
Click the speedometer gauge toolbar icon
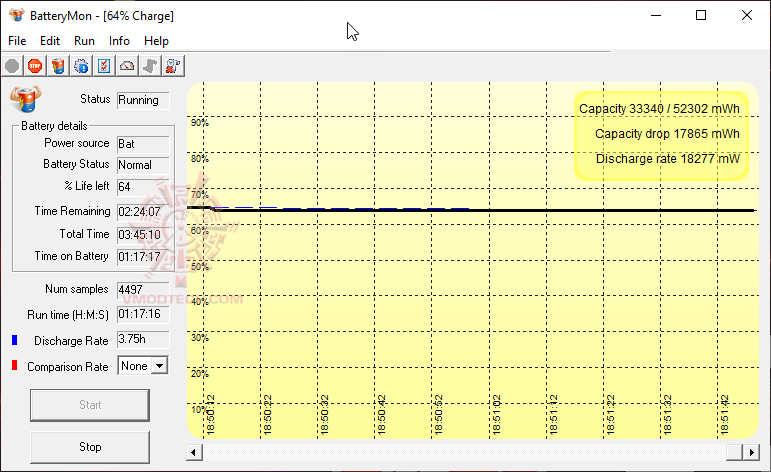(x=127, y=66)
